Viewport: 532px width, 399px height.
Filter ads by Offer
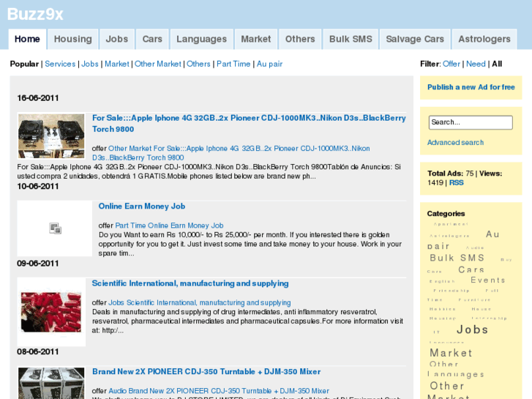pyautogui.click(x=452, y=64)
